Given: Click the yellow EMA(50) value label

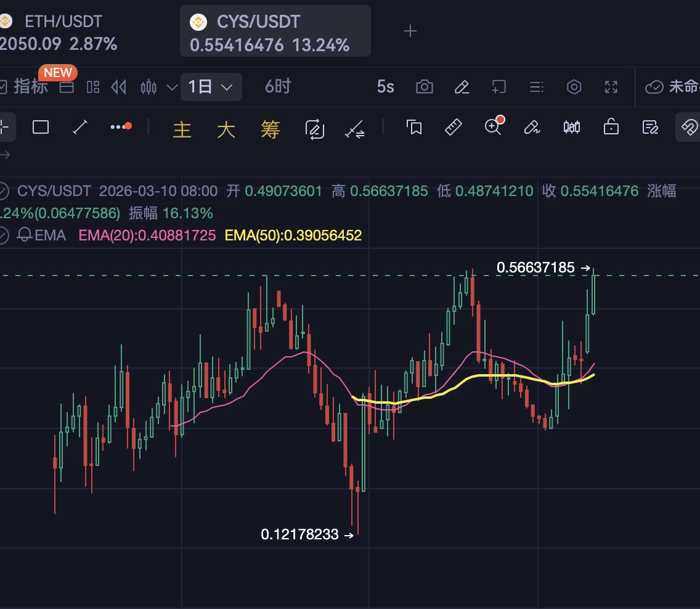Looking at the screenshot, I should (293, 235).
